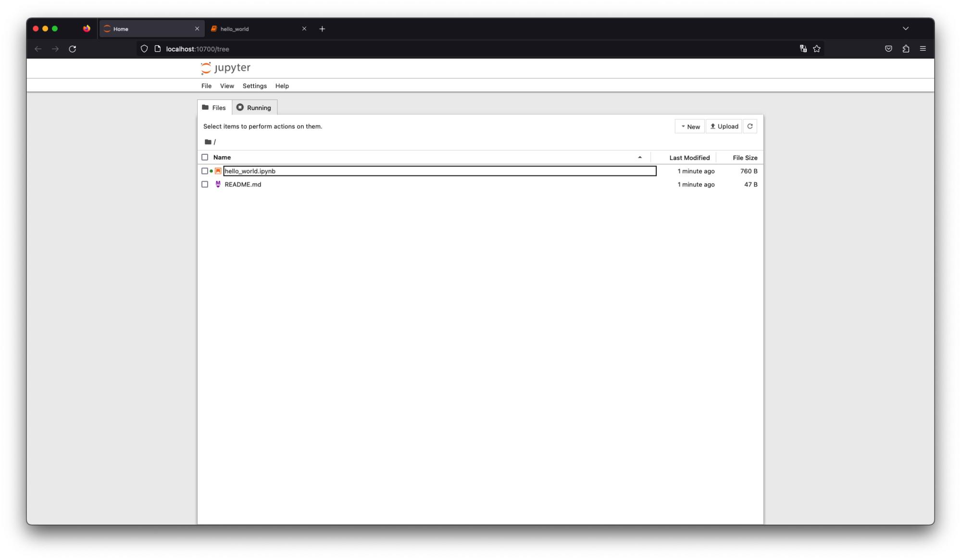This screenshot has height=560, width=961.
Task: Toggle the Name column sort arrow
Action: [639, 157]
